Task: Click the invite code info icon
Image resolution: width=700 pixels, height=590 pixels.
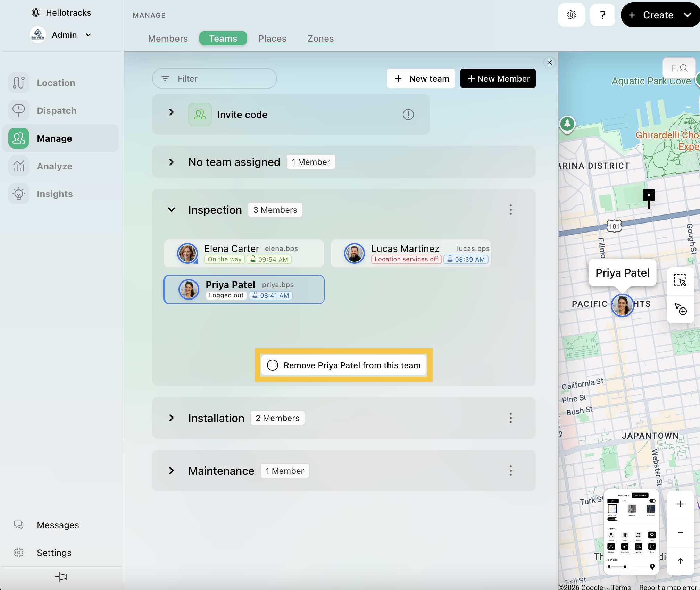Action: (408, 115)
